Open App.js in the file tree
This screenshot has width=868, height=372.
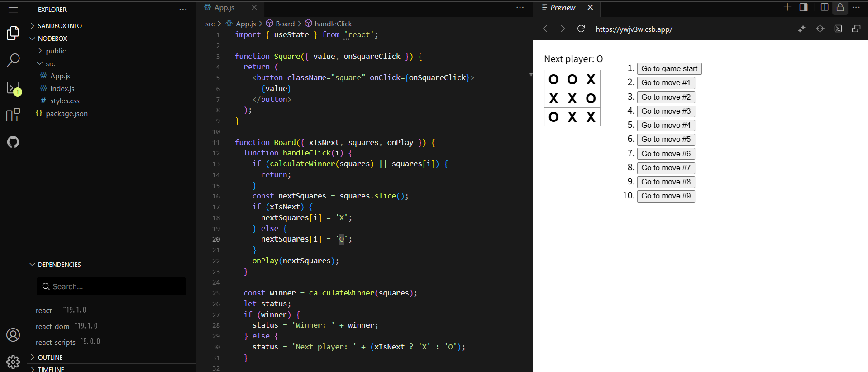60,76
